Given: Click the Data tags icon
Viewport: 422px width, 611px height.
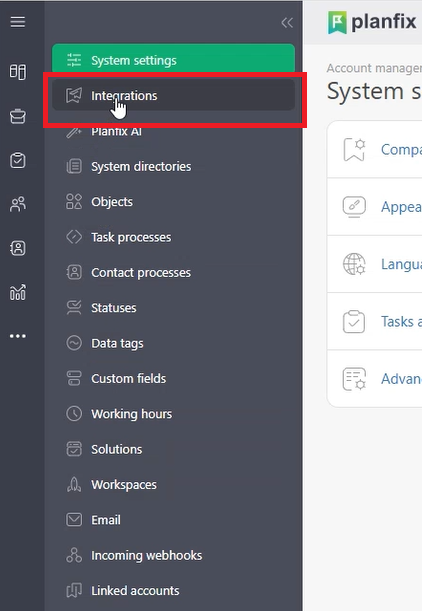Looking at the screenshot, I should tap(74, 343).
